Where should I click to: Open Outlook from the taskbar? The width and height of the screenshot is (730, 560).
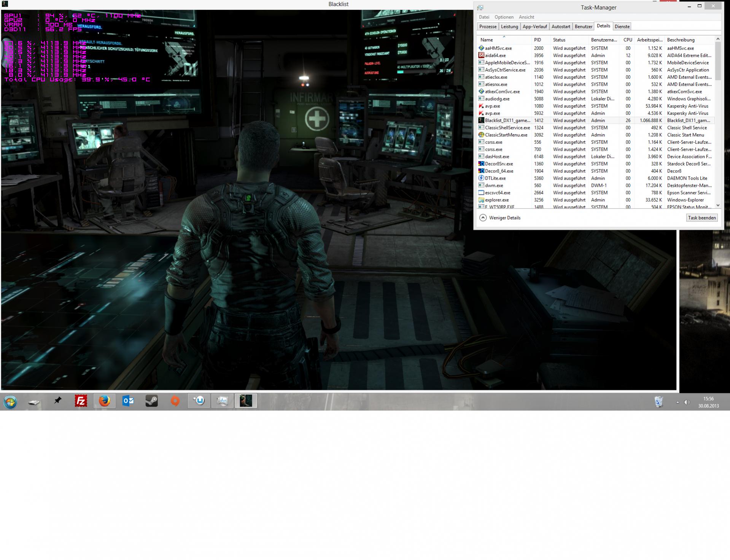(x=128, y=401)
